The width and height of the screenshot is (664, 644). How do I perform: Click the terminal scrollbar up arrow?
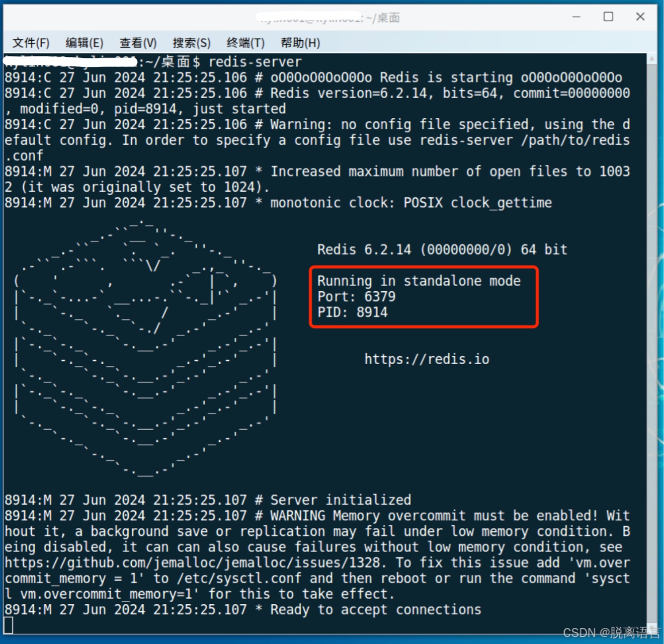point(652,59)
